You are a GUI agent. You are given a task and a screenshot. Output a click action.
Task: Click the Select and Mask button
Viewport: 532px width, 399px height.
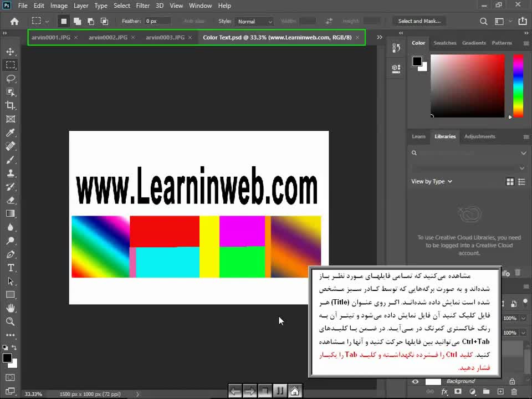419,21
